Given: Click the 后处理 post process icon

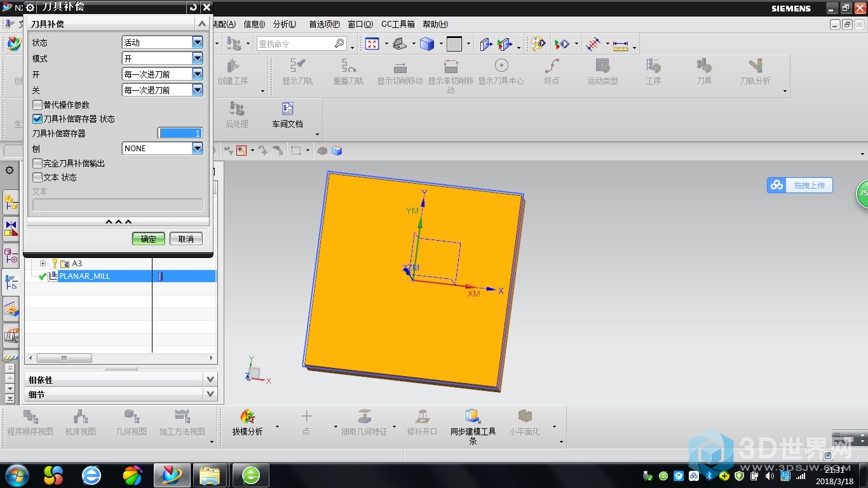Looking at the screenshot, I should [236, 109].
